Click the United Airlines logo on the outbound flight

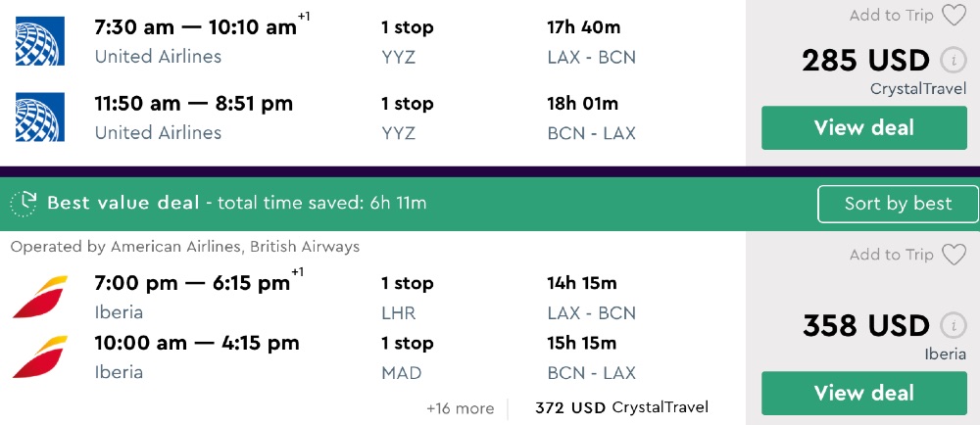click(40, 42)
